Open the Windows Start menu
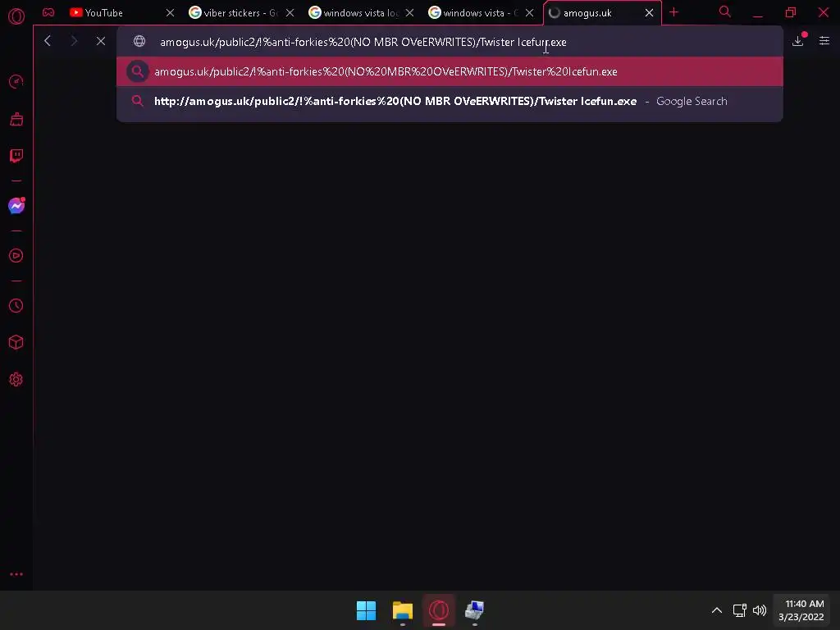This screenshot has width=840, height=630. pyautogui.click(x=367, y=610)
